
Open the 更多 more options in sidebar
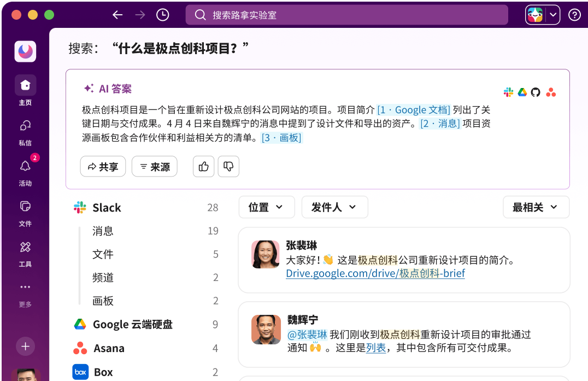pyautogui.click(x=25, y=291)
